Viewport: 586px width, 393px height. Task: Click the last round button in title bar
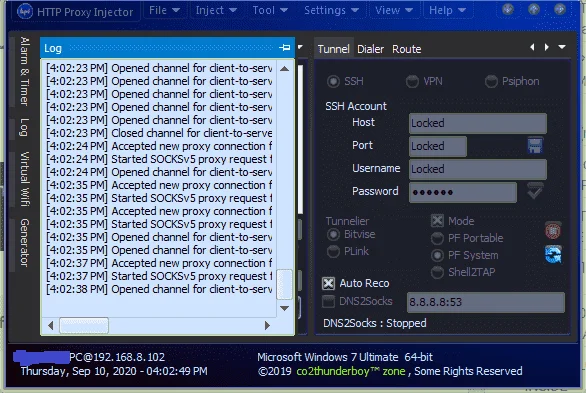point(559,9)
